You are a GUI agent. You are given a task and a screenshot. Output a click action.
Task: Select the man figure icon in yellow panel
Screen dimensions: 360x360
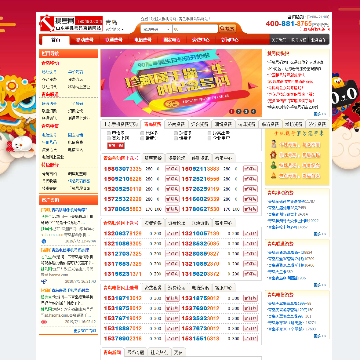[x=274, y=144]
